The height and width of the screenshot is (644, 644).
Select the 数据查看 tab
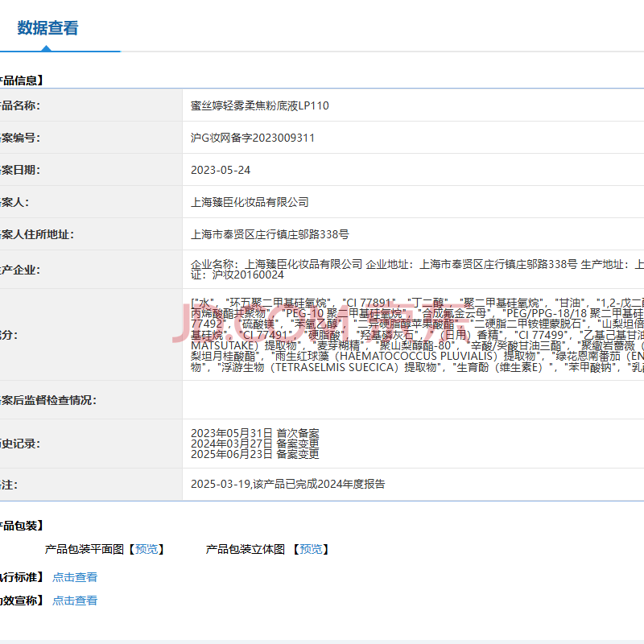48,28
